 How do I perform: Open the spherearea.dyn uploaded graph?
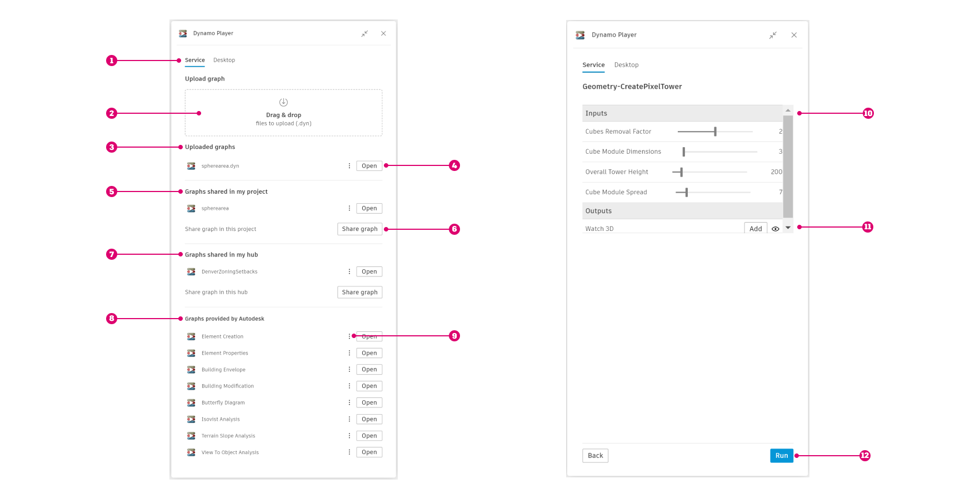pyautogui.click(x=369, y=166)
